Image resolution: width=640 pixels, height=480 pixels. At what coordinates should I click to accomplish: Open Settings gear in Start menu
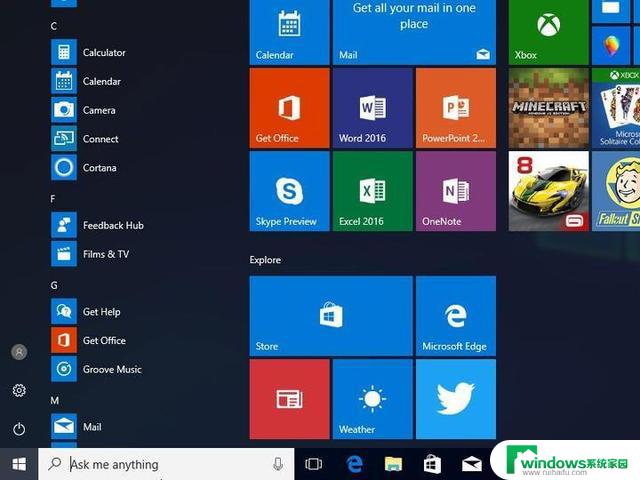click(19, 391)
